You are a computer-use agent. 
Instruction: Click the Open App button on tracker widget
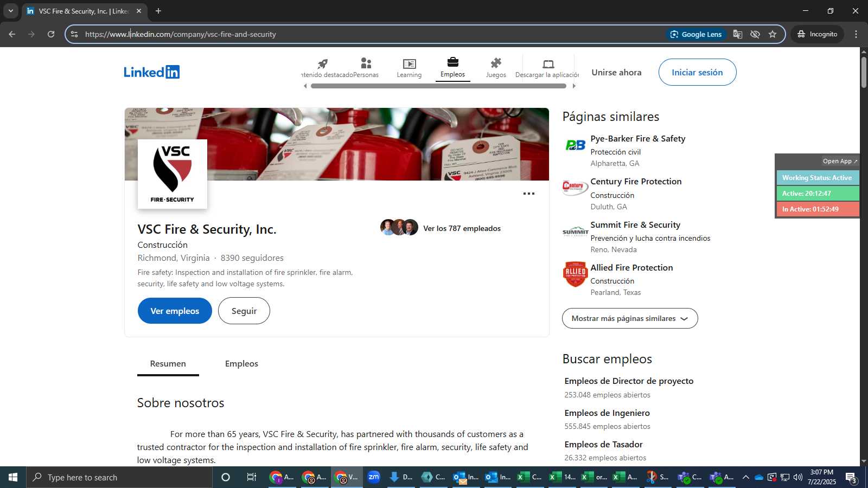click(840, 161)
